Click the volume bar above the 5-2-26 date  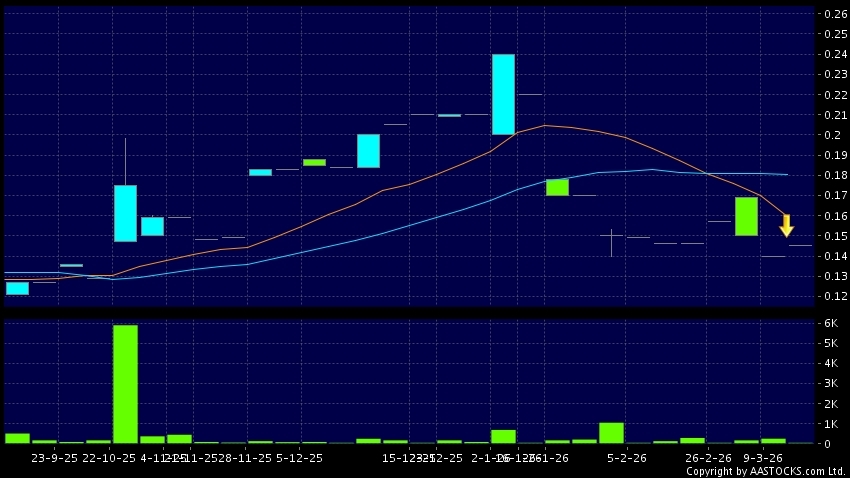(x=611, y=432)
